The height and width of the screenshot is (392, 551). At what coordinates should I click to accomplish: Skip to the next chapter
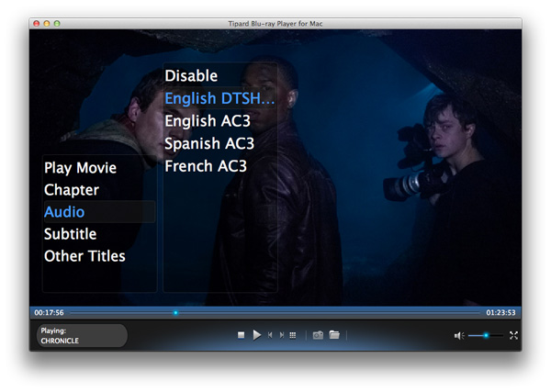pyautogui.click(x=282, y=335)
